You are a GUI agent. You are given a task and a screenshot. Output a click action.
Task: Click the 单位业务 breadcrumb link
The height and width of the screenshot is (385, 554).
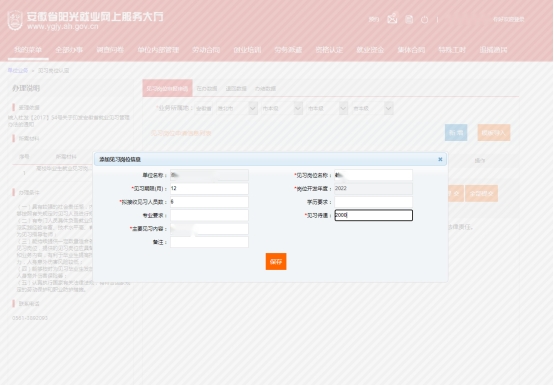point(18,71)
